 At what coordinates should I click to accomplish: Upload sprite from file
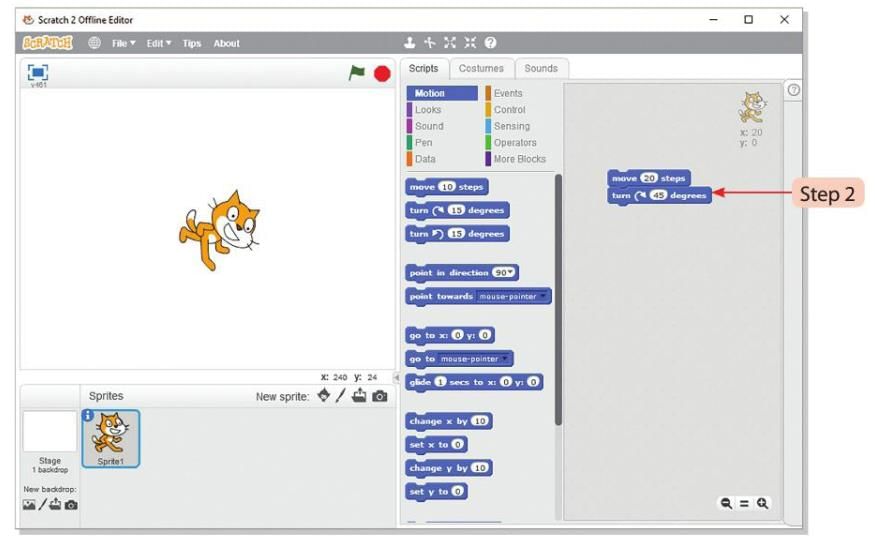pos(359,396)
